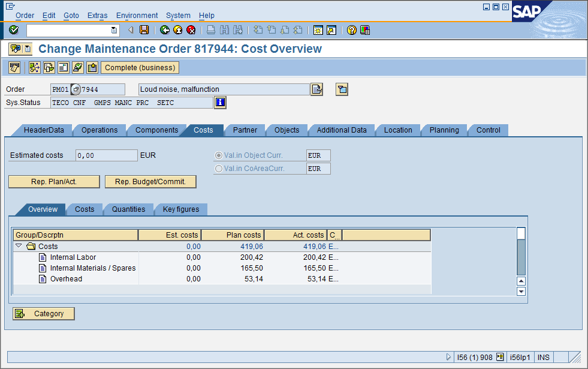The width and height of the screenshot is (588, 369).
Task: Open the Extras menu
Action: (x=98, y=16)
